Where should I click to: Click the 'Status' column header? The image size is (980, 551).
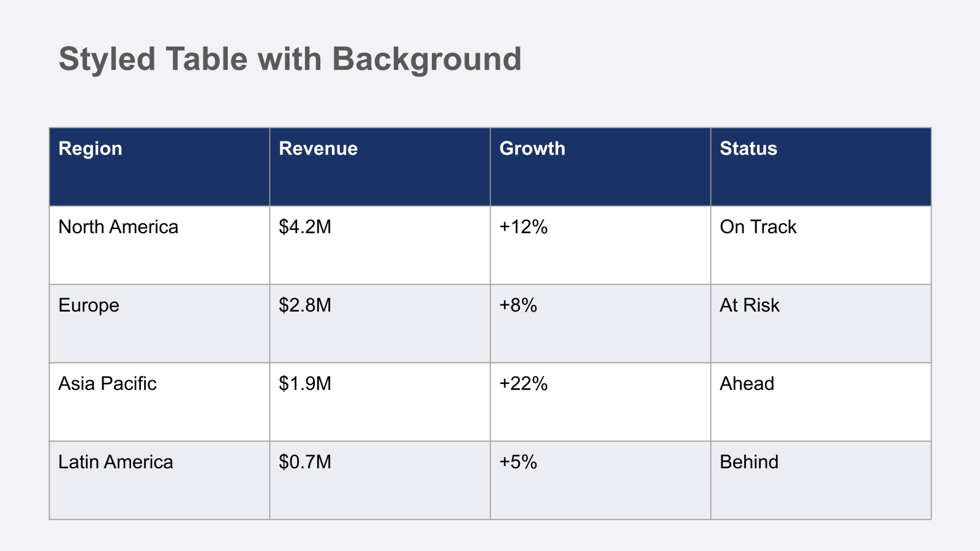[x=821, y=167]
